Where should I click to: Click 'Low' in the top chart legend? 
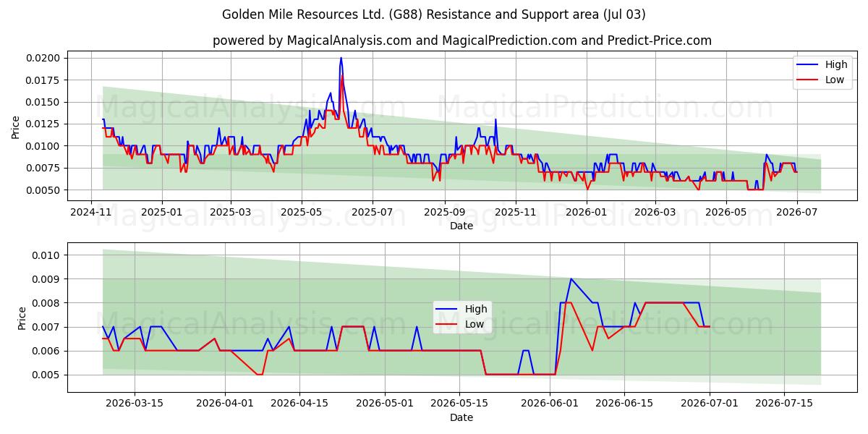835,80
